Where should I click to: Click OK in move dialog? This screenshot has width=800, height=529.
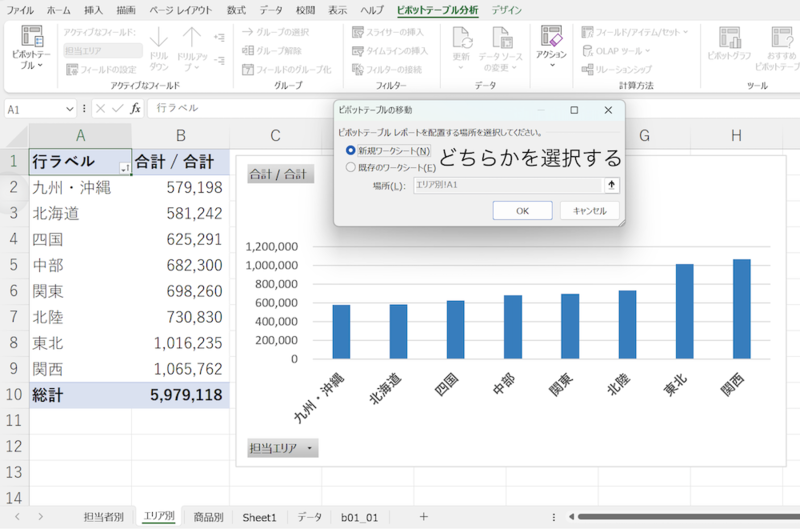coord(522,211)
